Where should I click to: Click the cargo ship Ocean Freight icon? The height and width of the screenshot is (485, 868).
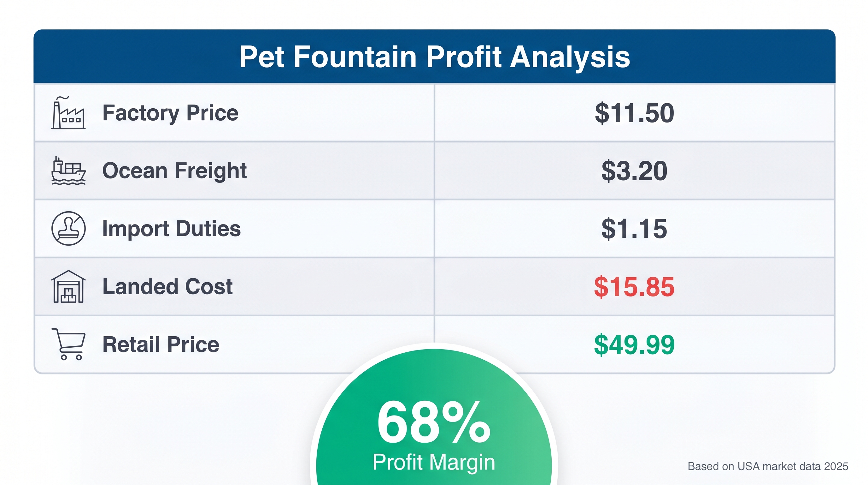[x=68, y=171]
